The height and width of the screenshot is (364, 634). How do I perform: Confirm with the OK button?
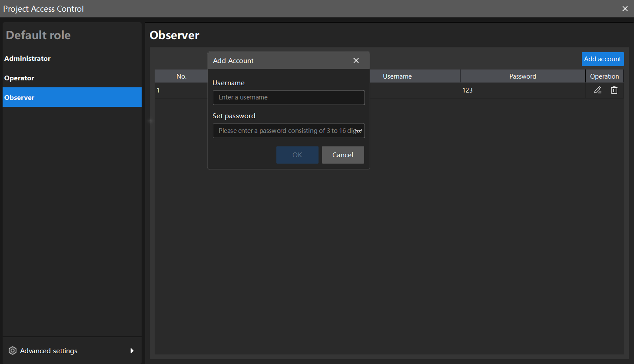point(297,155)
